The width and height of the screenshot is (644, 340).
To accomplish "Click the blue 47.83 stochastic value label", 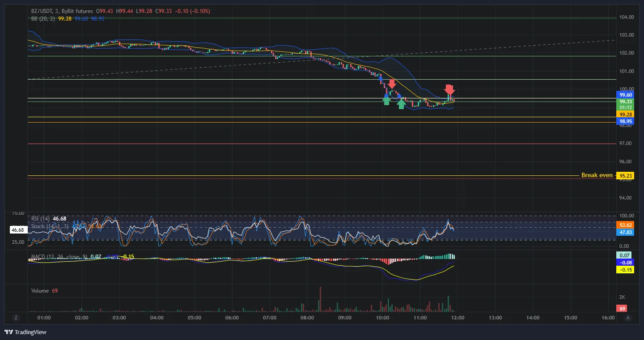I will point(625,232).
